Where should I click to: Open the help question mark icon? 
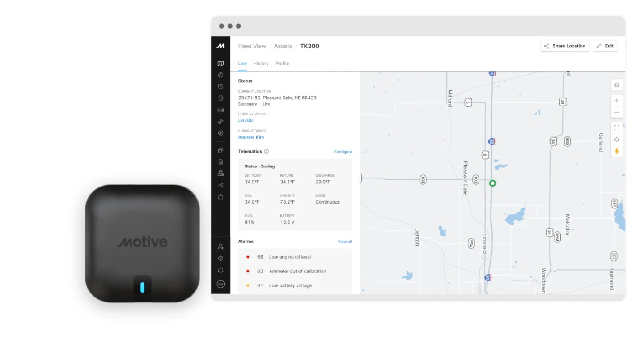coord(220,258)
